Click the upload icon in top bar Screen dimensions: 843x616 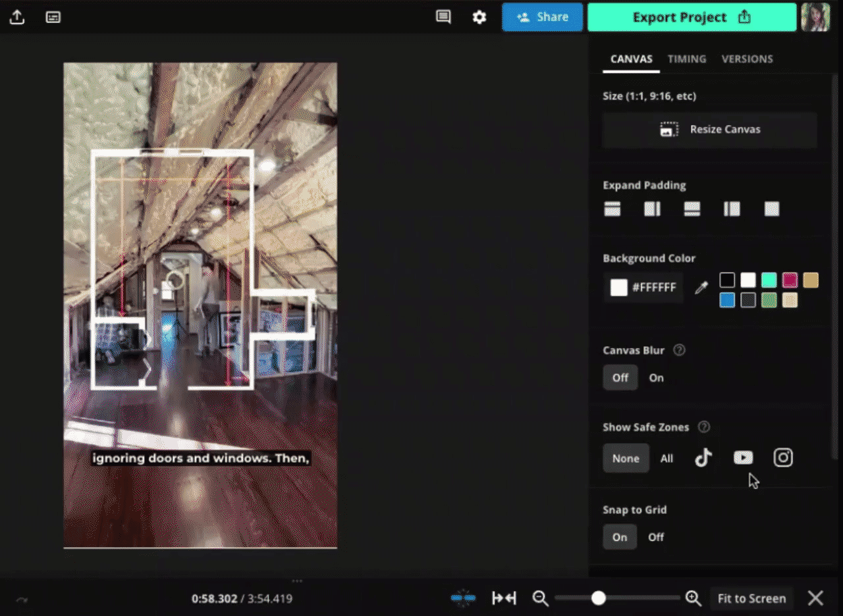(x=17, y=17)
